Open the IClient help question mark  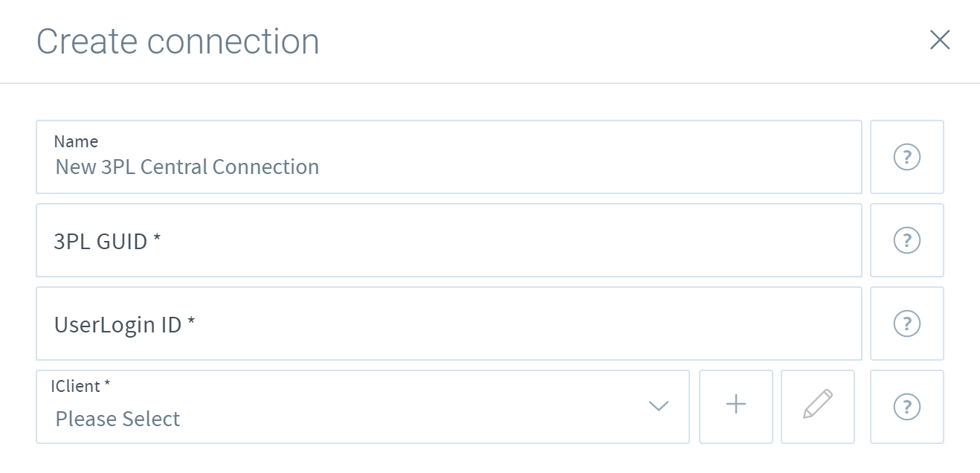tap(907, 407)
